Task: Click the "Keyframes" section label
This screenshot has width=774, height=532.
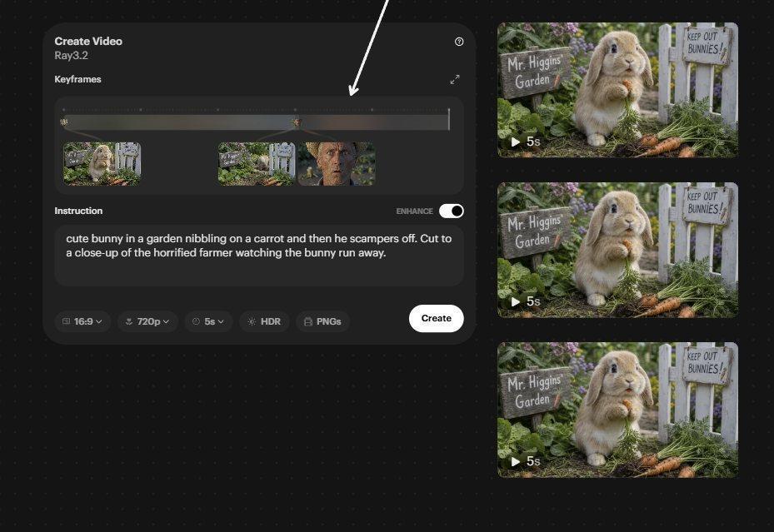Action: click(77, 79)
